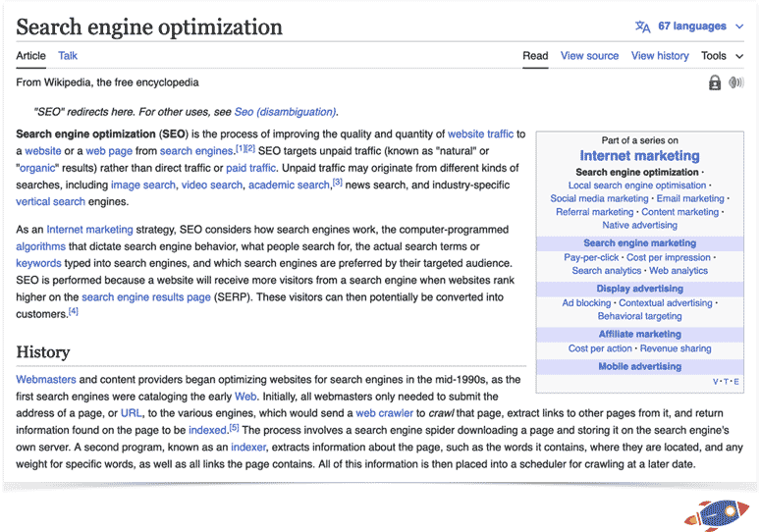
Task: Open Content marketing link
Action: pyautogui.click(x=680, y=212)
